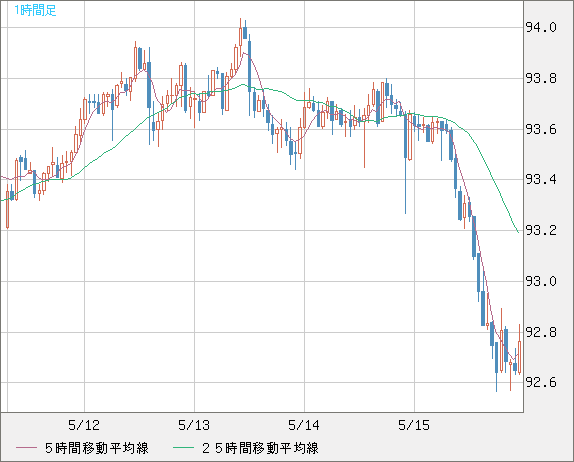This screenshot has width=574, height=462.
Task: Click the 5/15 date axis label
Action: pyautogui.click(x=414, y=425)
